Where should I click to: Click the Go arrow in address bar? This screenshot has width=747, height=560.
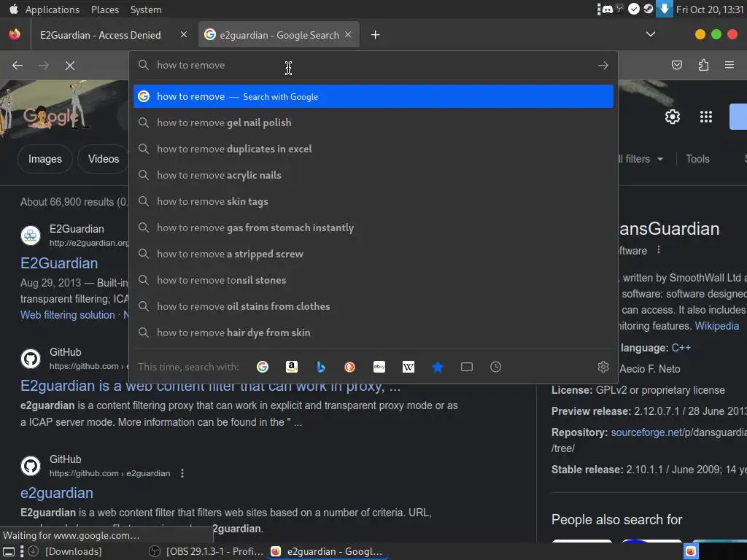tap(603, 65)
